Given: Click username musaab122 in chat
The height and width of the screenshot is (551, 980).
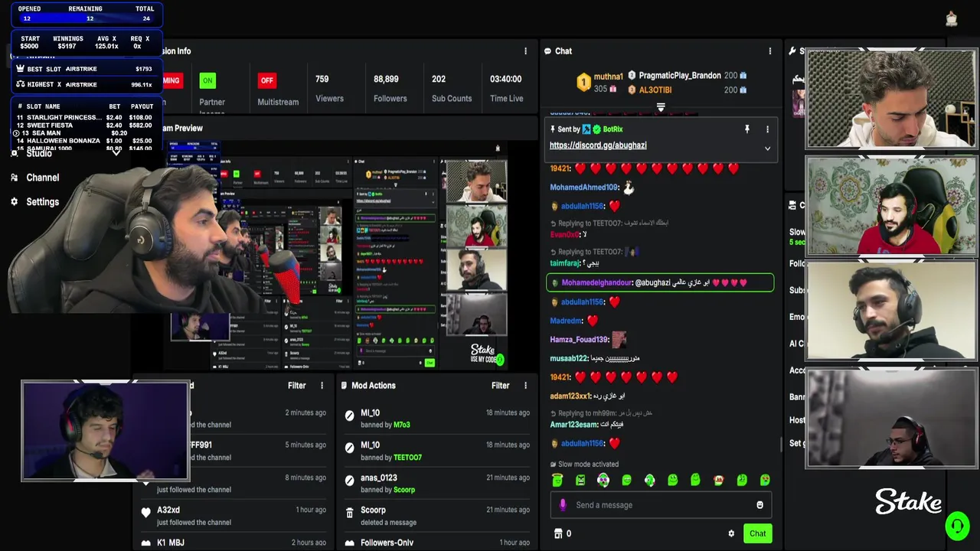Looking at the screenshot, I should pos(569,358).
